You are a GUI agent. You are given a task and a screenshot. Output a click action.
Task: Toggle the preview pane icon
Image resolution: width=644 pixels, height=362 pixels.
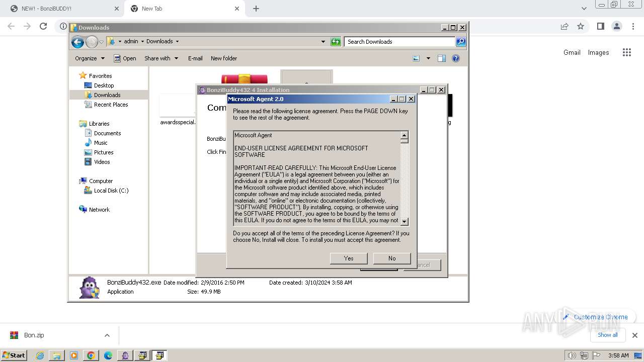click(x=442, y=58)
